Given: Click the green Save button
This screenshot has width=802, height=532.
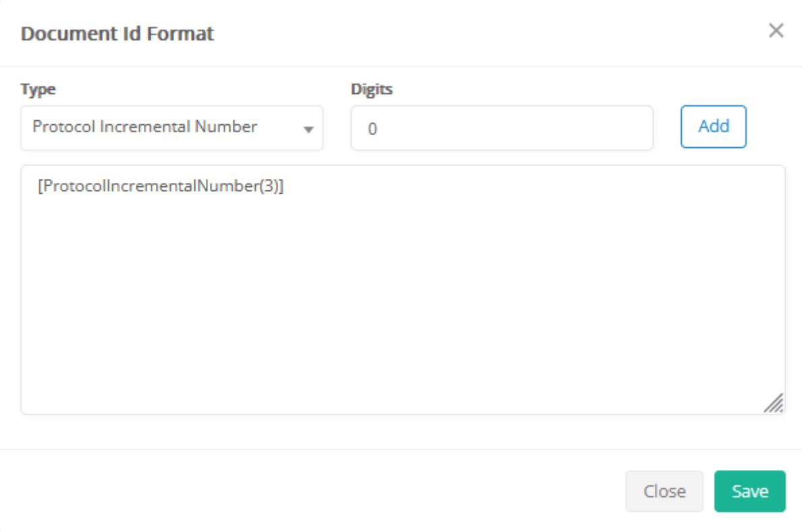Looking at the screenshot, I should click(x=749, y=491).
